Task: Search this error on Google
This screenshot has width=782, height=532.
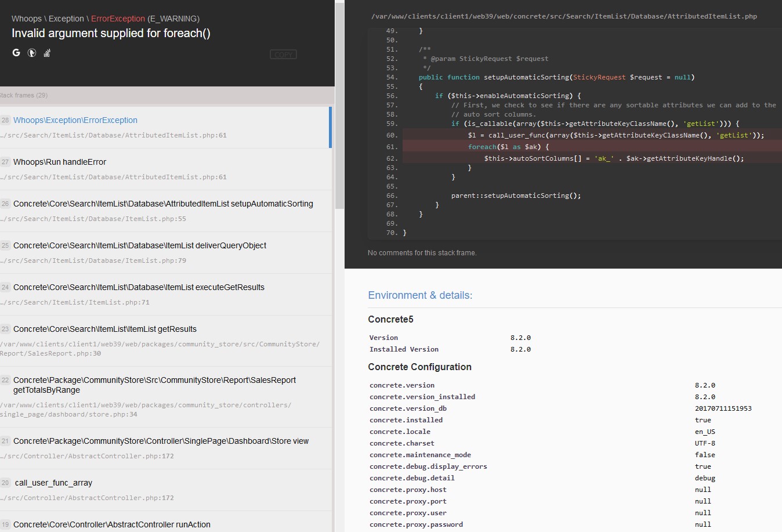Action: tap(16, 53)
